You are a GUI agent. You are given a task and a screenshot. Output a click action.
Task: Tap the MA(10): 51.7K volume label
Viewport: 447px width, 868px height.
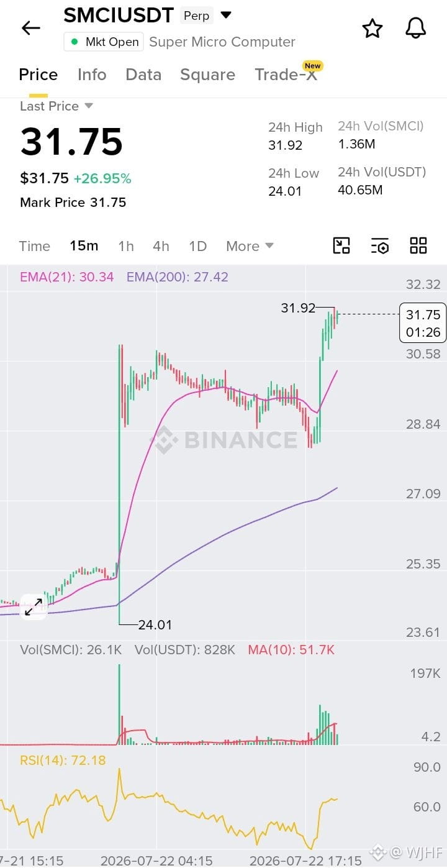point(291,650)
